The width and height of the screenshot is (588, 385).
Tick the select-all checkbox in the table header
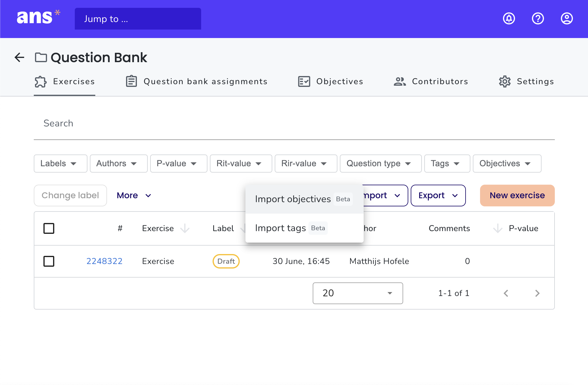[49, 228]
